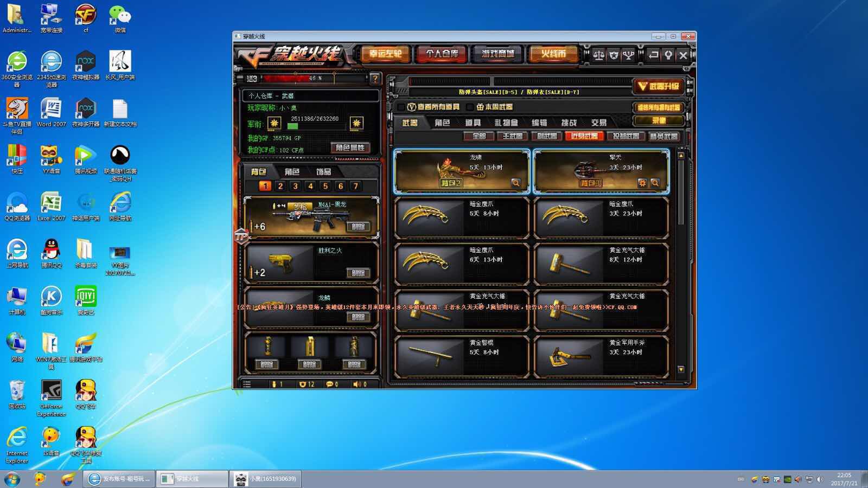
Task: Open the 火线币 button in the top navigation
Action: 553,54
